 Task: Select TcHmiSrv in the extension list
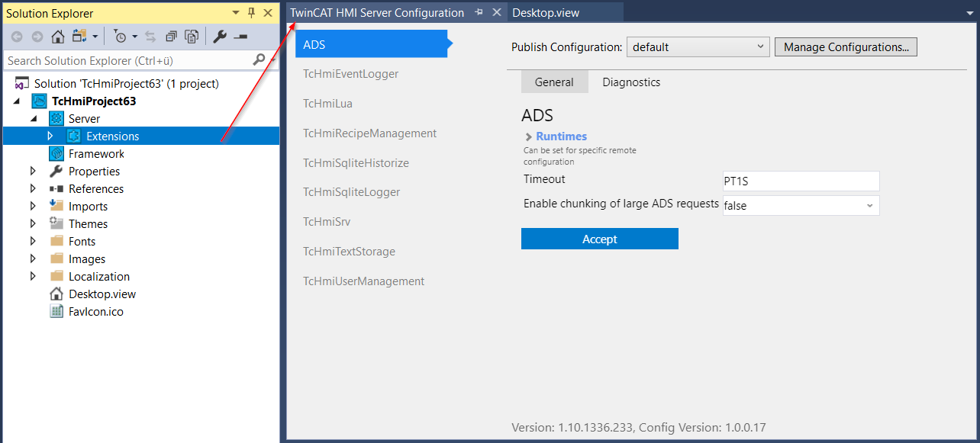click(x=327, y=222)
